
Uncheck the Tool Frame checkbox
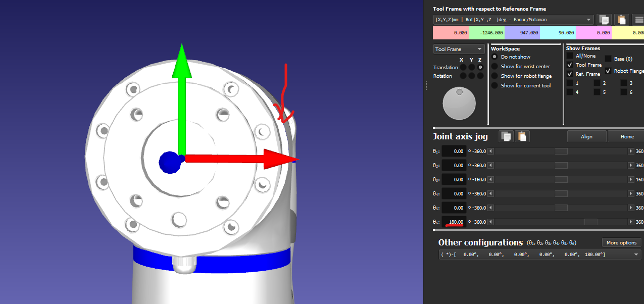tap(570, 65)
